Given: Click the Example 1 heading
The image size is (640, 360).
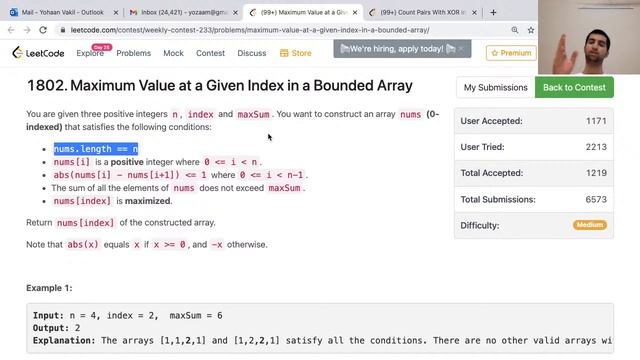Looking at the screenshot, I should point(49,288).
